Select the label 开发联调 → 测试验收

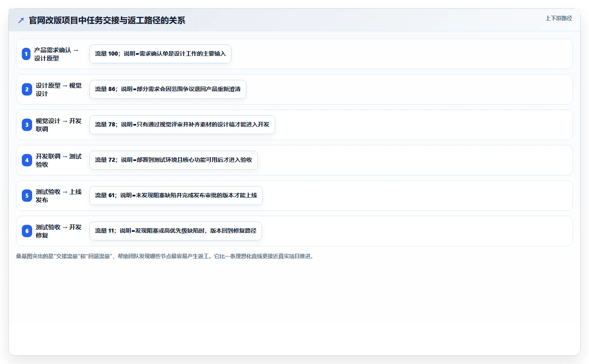58,160
